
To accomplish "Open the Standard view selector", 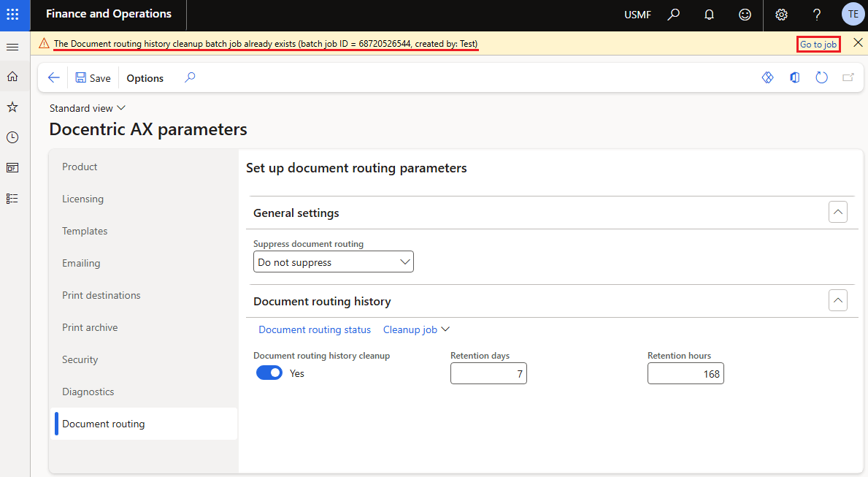I will 88,108.
